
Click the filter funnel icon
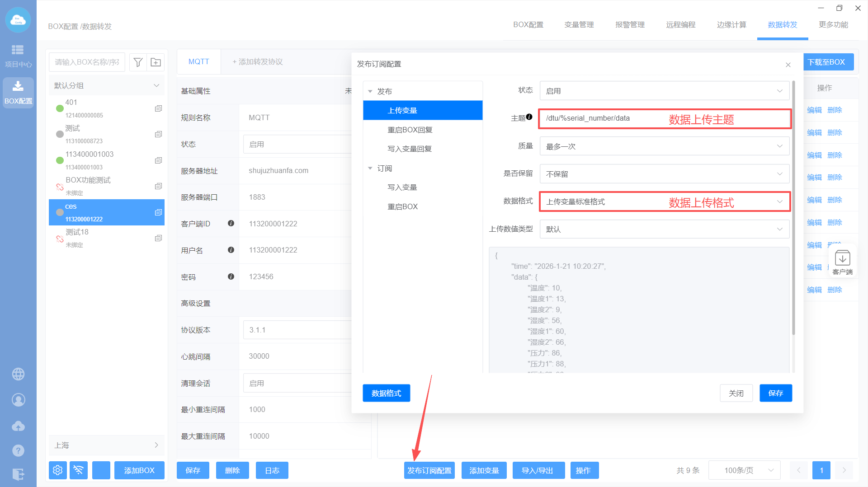click(x=138, y=62)
